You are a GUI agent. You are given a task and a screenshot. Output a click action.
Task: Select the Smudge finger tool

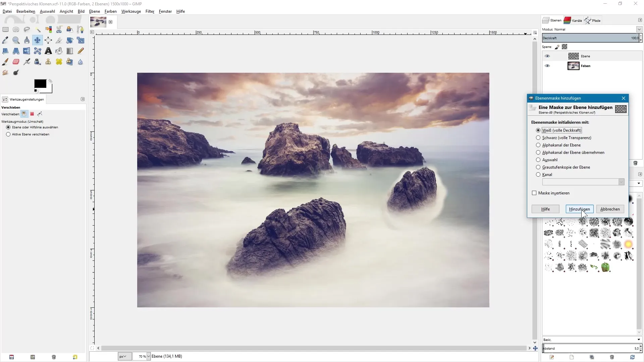[5, 72]
